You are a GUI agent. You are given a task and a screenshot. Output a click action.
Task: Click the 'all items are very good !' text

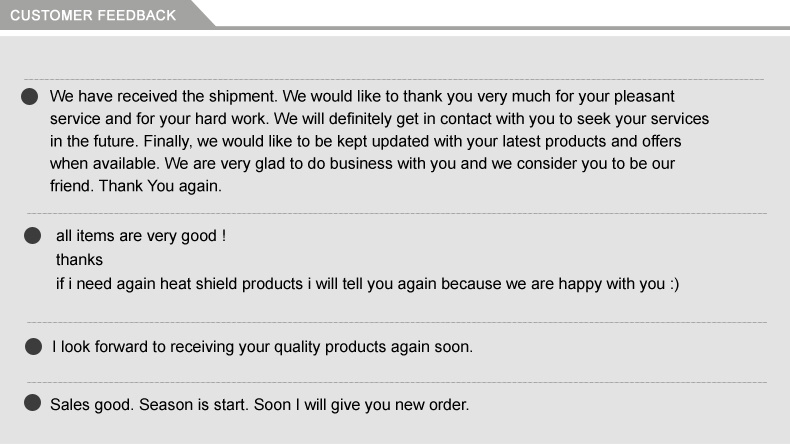141,236
